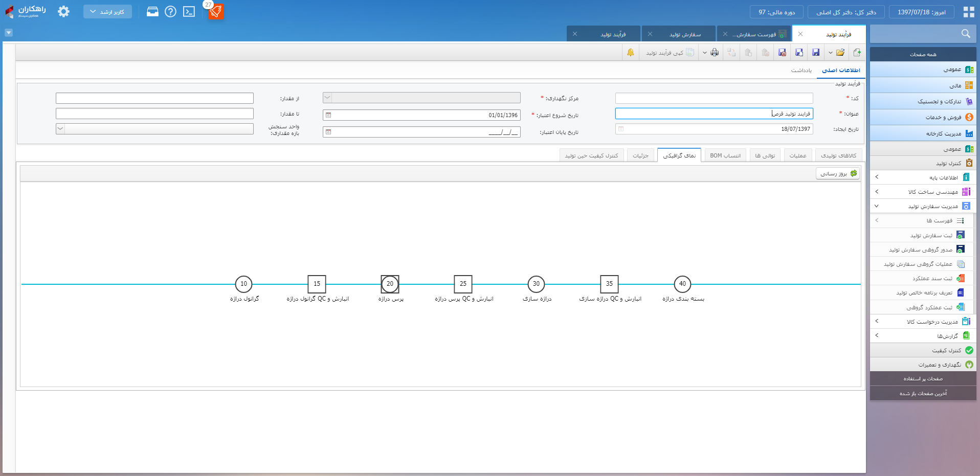Click the yellow bell notification icon
The image size is (980, 476).
631,53
